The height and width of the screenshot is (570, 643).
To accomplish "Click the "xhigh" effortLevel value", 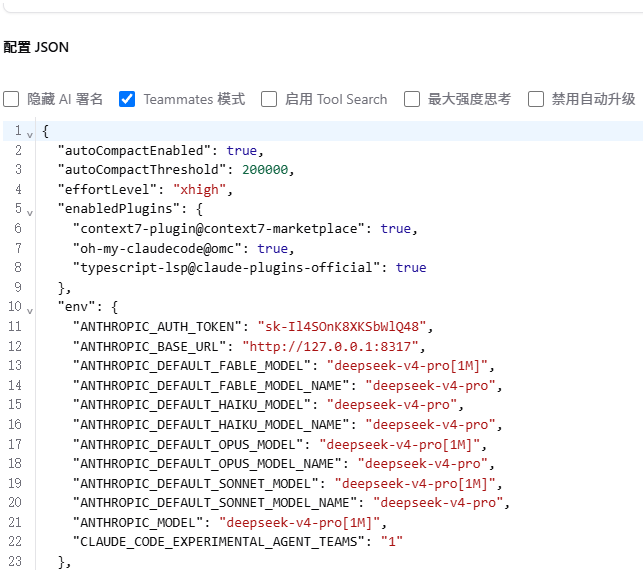I will click(199, 189).
